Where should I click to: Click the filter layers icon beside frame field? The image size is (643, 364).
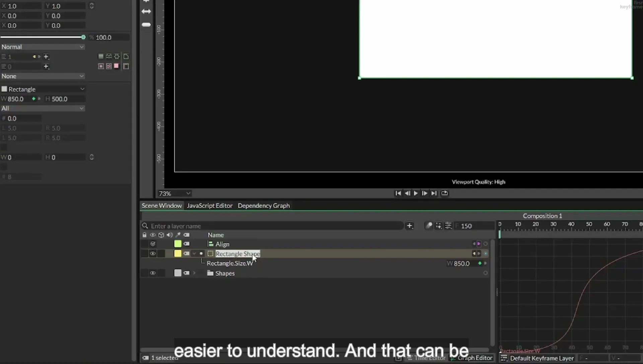[448, 226]
